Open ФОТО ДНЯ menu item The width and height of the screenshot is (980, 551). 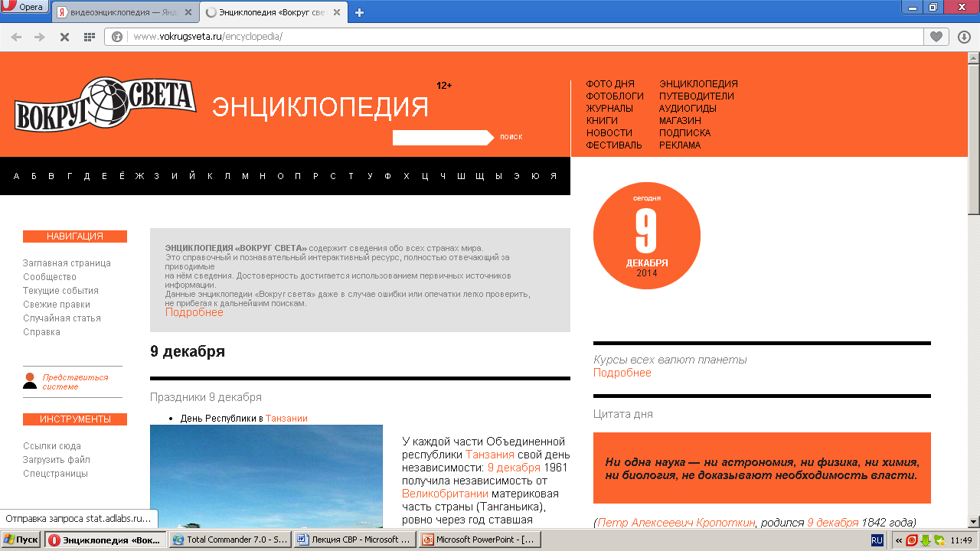pos(610,84)
